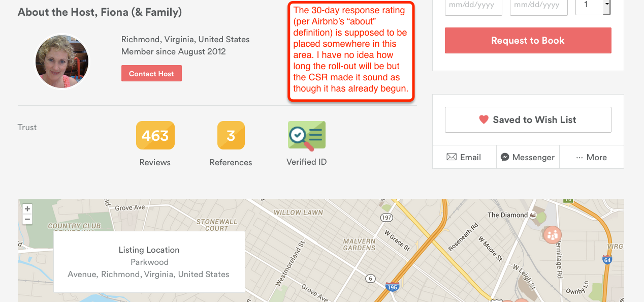Click Fiona's profile photo
This screenshot has width=644, height=302.
pyautogui.click(x=61, y=61)
